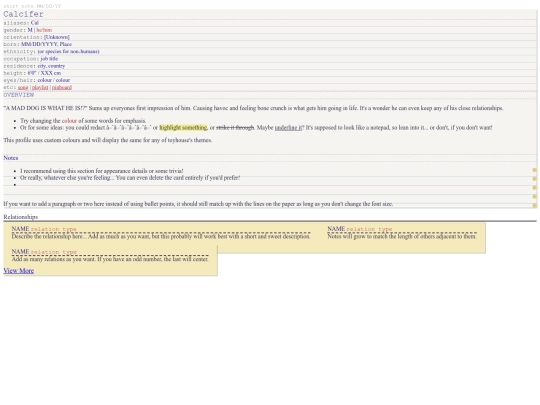Click the occupation value 'job title'
Screen dimensions: 540x405
pos(49,59)
